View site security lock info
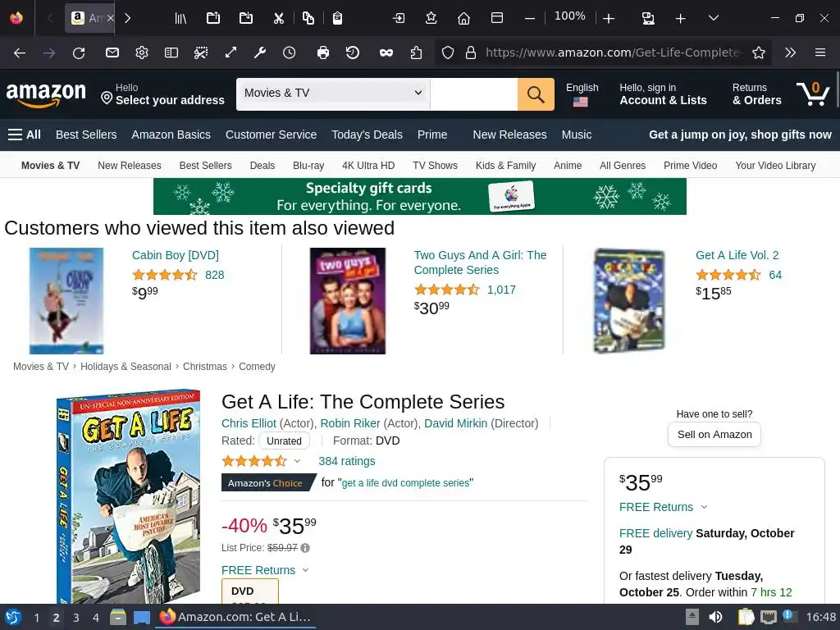The height and width of the screenshot is (630, 840). tap(471, 52)
